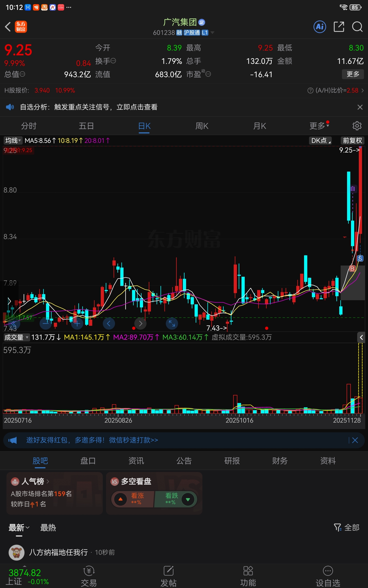Switch to the 五日 tab
Image resolution: width=368 pixels, height=588 pixels.
click(x=86, y=126)
